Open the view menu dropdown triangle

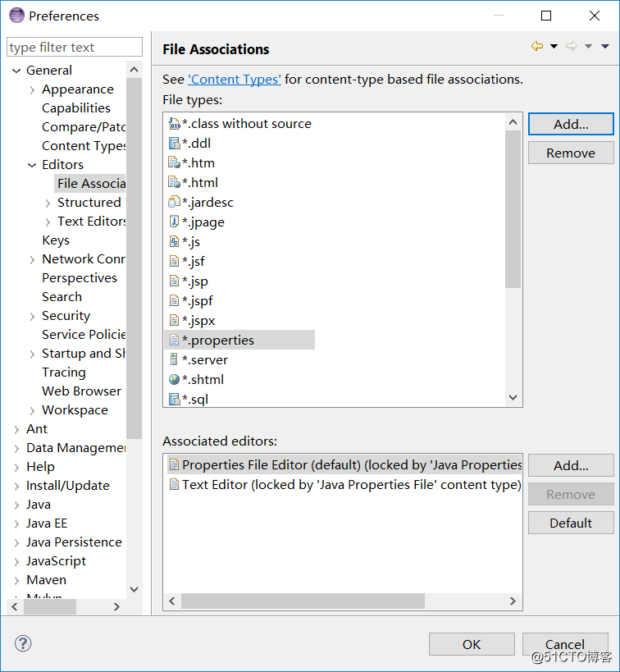tap(605, 46)
